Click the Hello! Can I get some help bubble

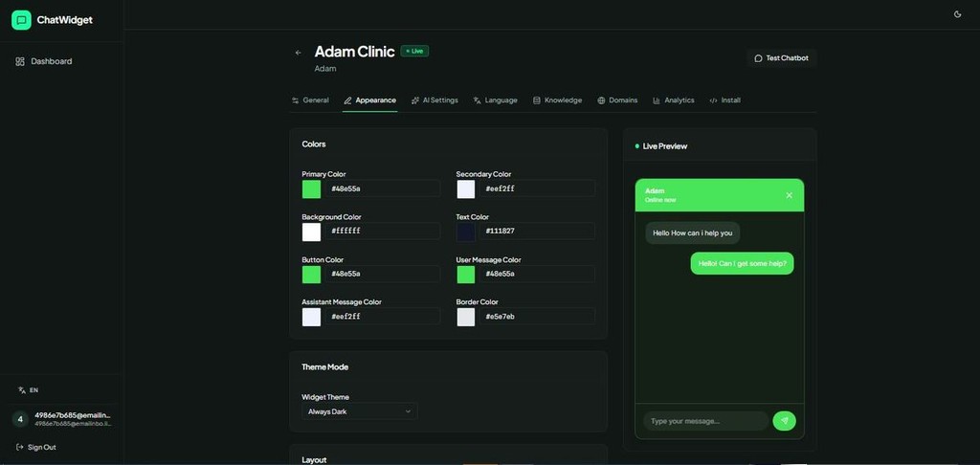(742, 263)
